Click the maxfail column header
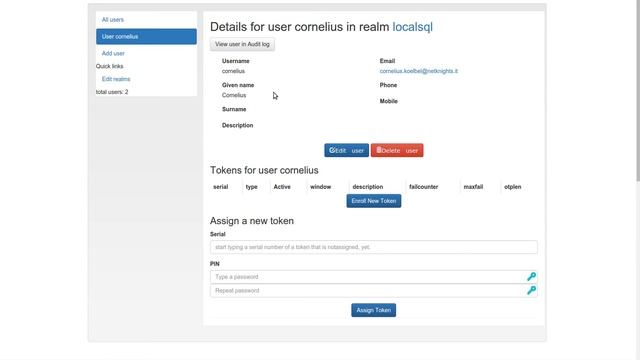The image size is (640, 360). pos(473,187)
